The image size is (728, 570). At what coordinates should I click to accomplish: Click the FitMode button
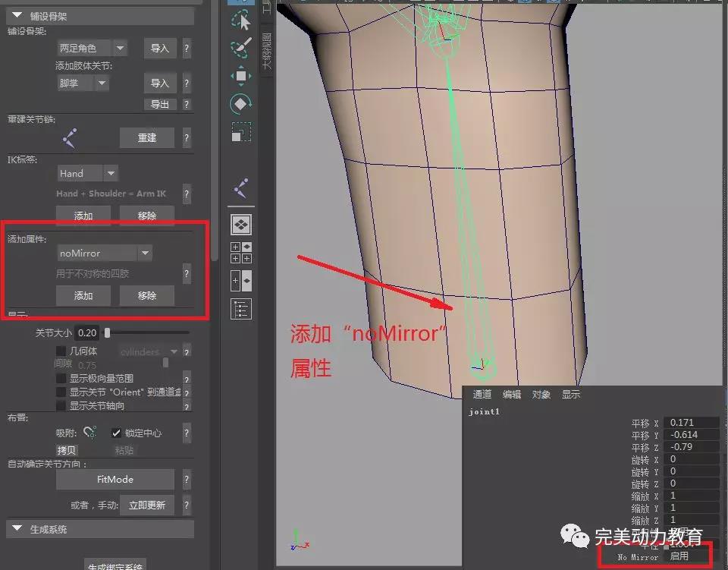tap(115, 480)
